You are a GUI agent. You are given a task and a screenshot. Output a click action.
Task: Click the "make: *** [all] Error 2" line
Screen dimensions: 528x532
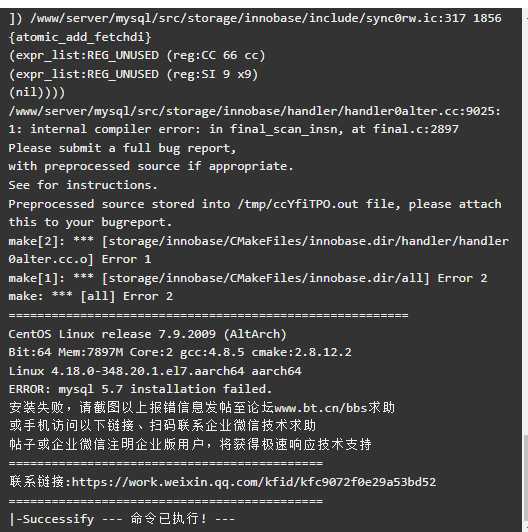(91, 297)
